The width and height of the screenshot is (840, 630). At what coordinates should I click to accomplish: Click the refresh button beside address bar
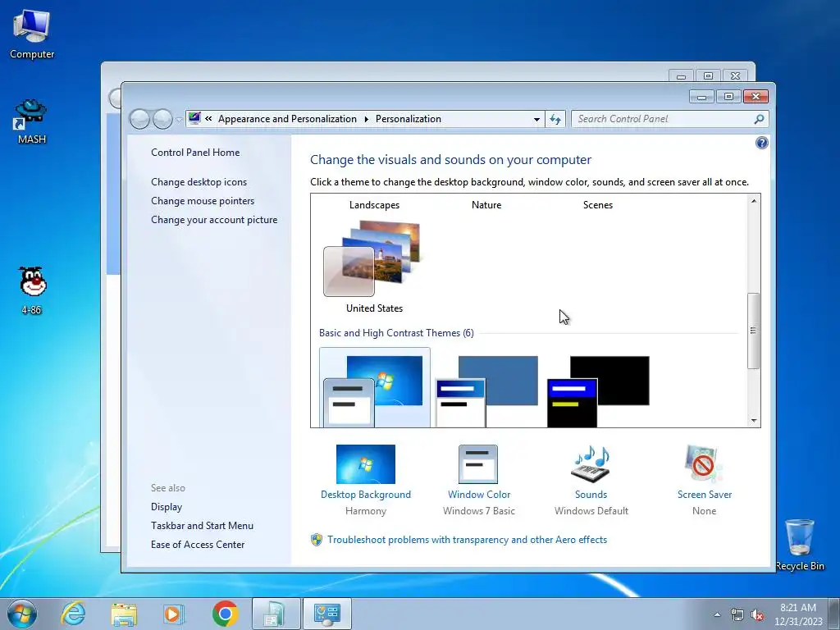click(x=555, y=119)
